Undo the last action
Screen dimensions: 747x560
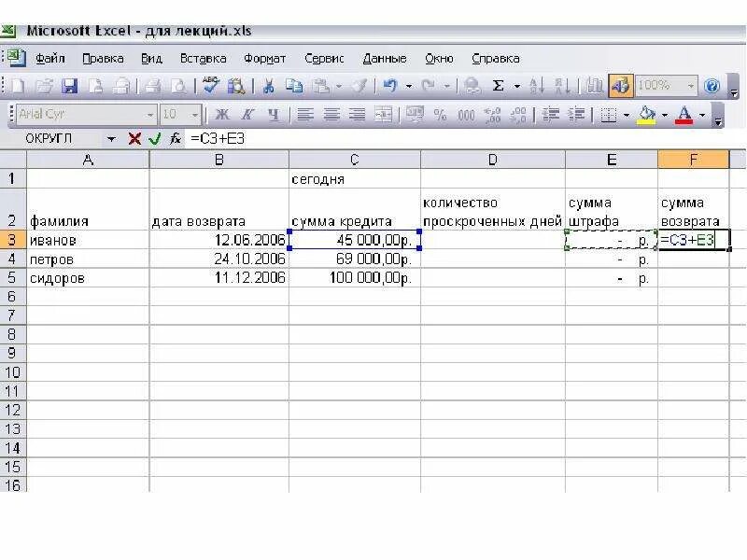(389, 86)
